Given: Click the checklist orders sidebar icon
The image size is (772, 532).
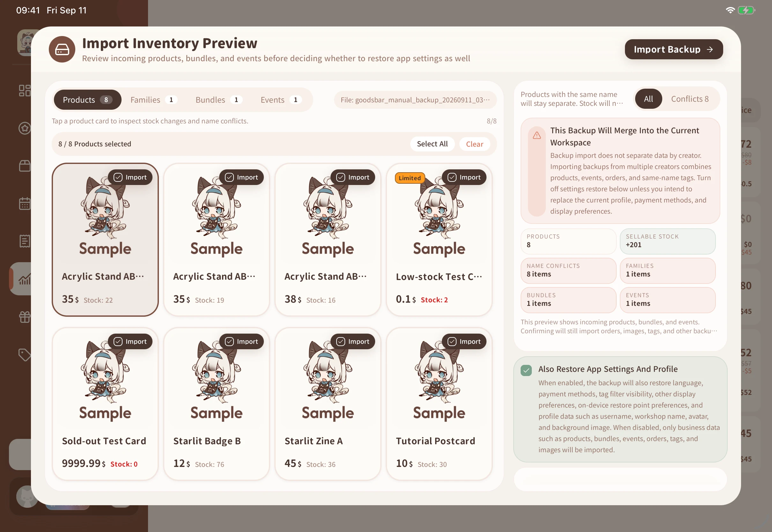Looking at the screenshot, I should [25, 241].
